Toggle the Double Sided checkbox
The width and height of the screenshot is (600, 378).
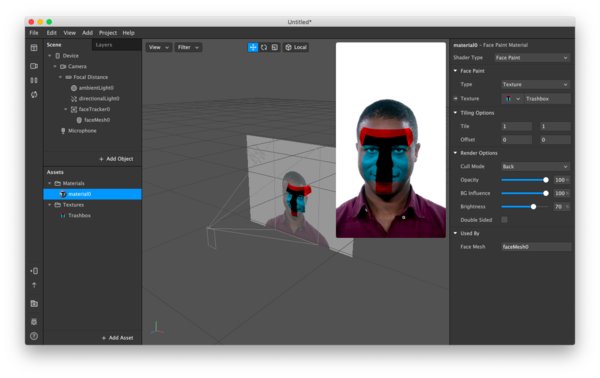click(x=504, y=220)
